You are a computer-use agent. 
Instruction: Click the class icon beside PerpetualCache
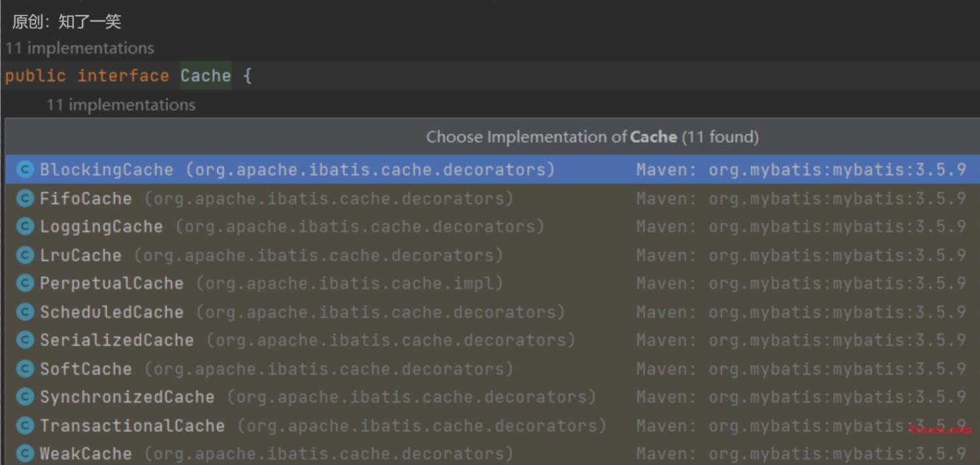(25, 283)
